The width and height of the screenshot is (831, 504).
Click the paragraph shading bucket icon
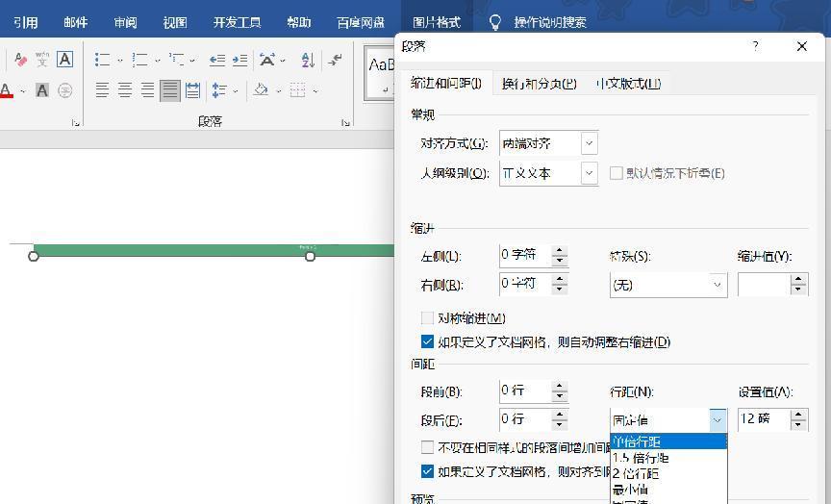[262, 89]
